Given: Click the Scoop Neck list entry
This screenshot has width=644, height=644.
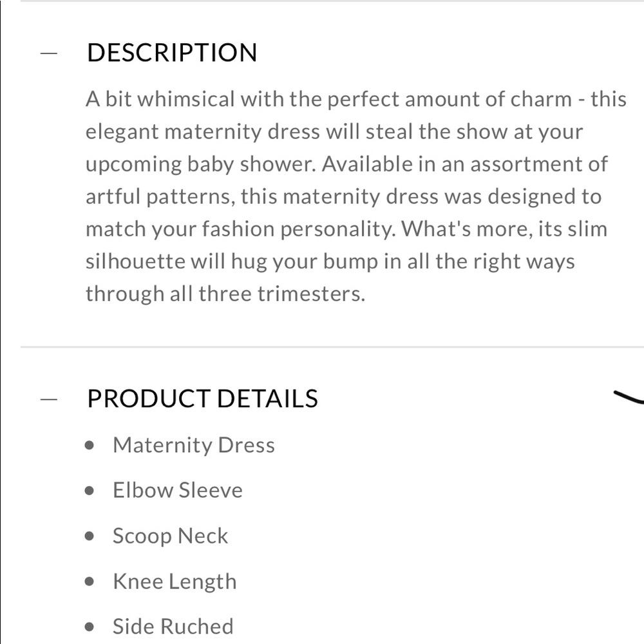Looking at the screenshot, I should [171, 536].
